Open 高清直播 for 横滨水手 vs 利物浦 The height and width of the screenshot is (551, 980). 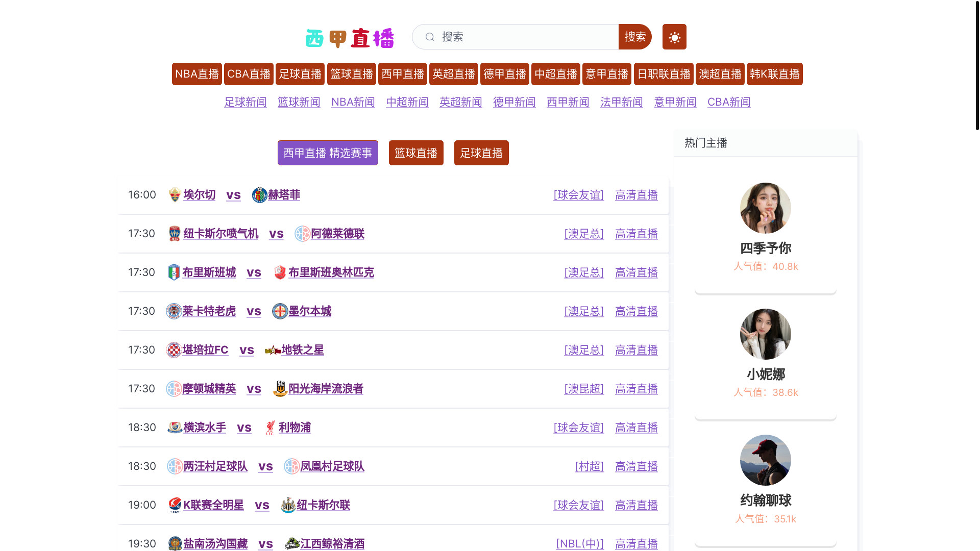tap(636, 428)
